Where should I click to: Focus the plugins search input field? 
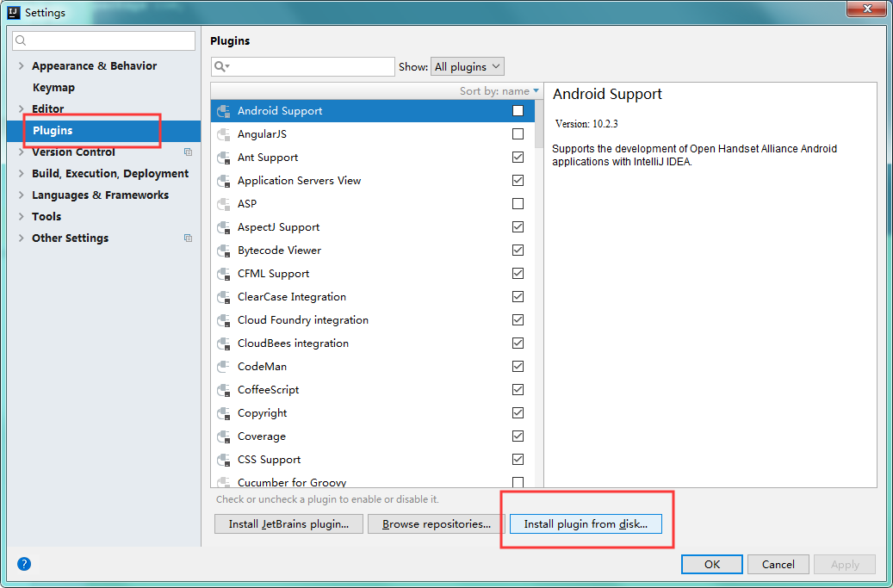[x=303, y=66]
